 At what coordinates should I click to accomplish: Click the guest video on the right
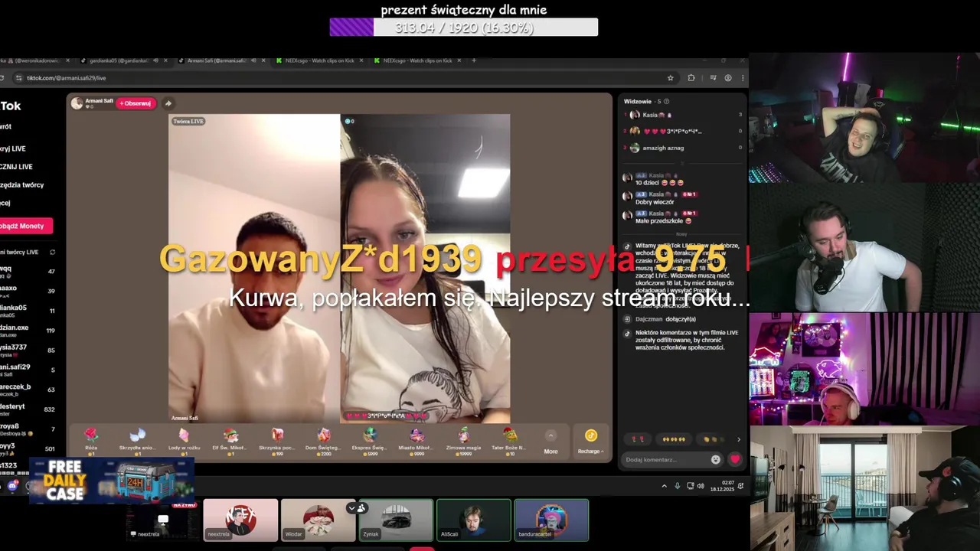426,268
